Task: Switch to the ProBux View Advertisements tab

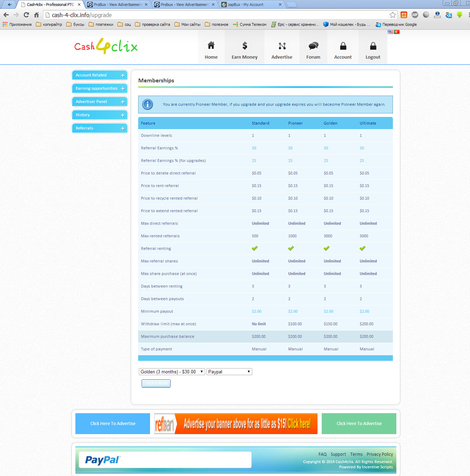Action: 117,5
